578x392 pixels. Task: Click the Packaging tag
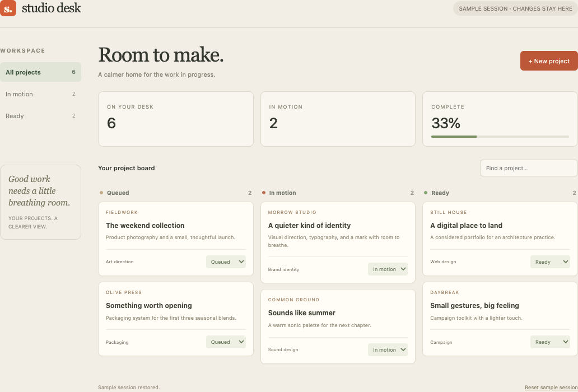tap(117, 342)
